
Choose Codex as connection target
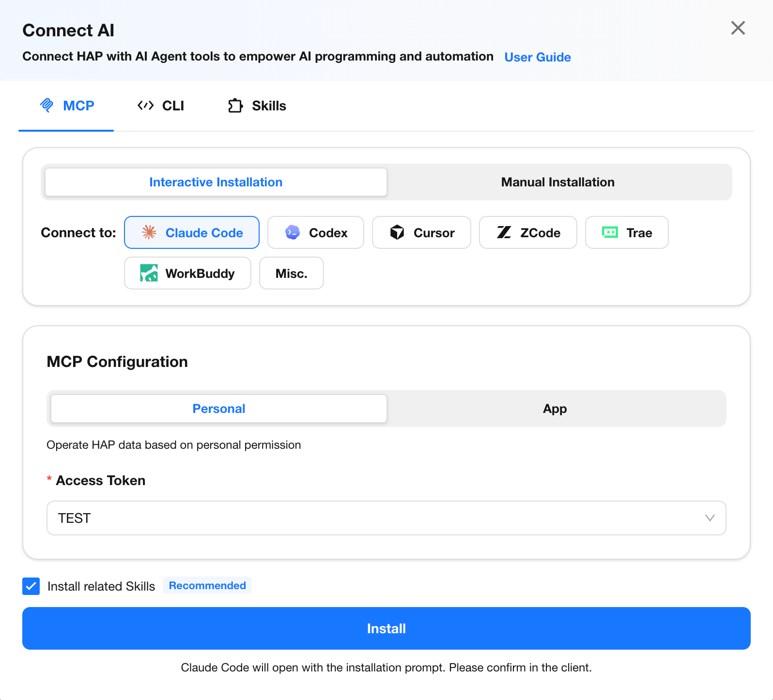(x=316, y=232)
